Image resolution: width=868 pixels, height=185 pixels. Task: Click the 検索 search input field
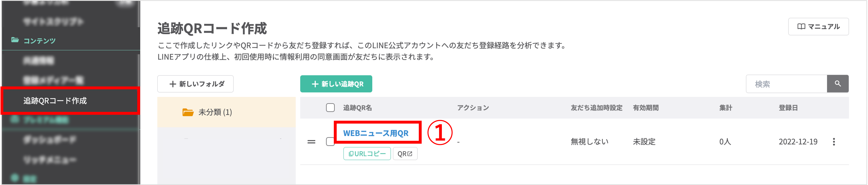tap(787, 84)
